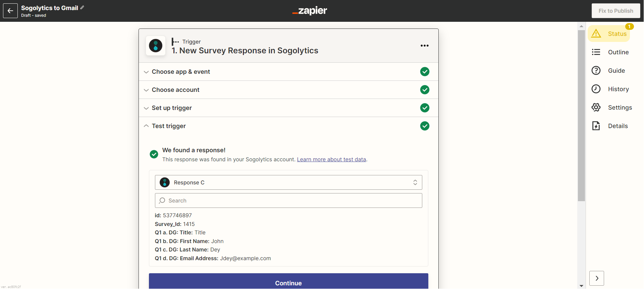Click the pencil icon to rename Zap

(x=82, y=7)
